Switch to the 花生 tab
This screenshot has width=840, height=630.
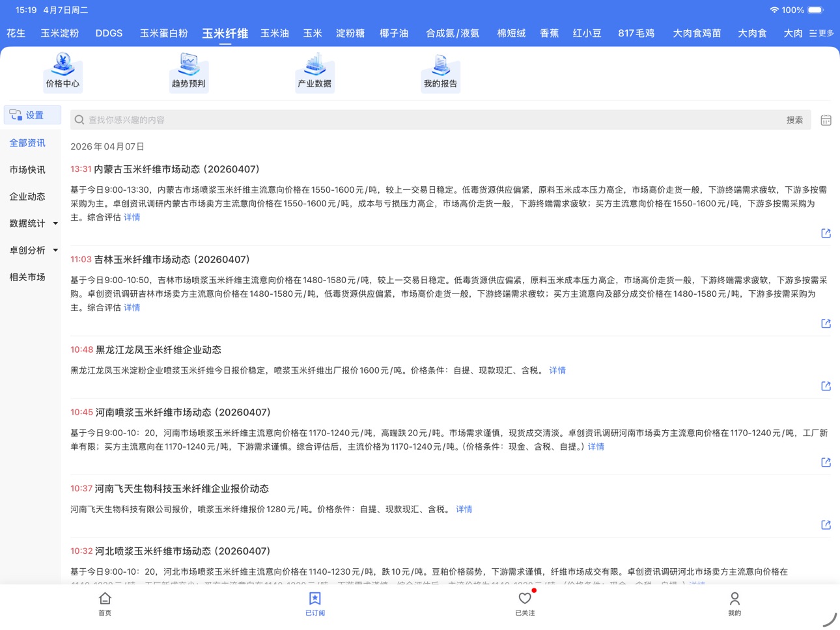(x=16, y=33)
